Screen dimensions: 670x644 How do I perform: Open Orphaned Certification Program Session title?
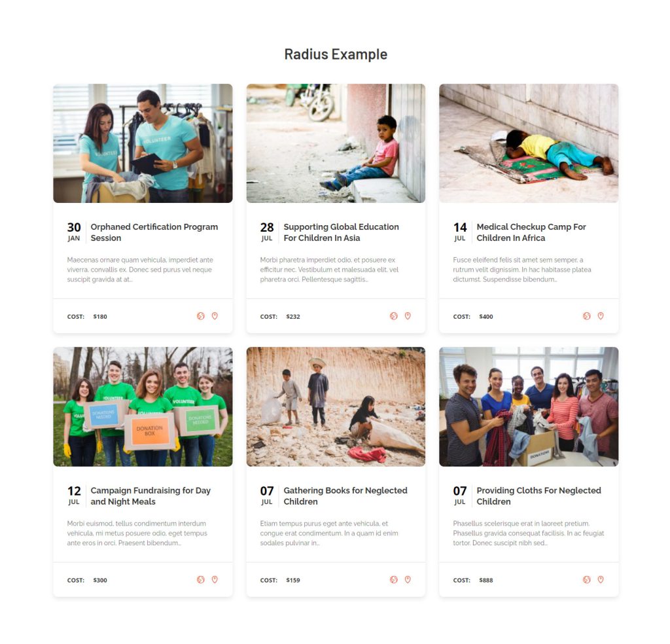[154, 232]
